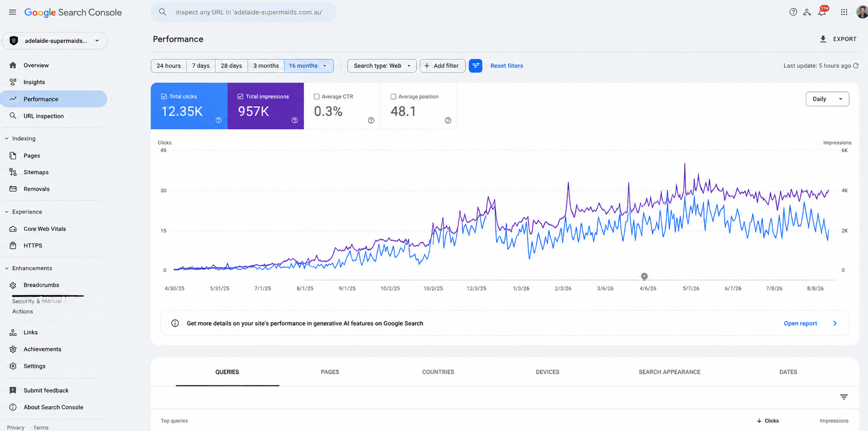This screenshot has width=868, height=431.
Task: Click the Total impressions help icon
Action: point(295,121)
